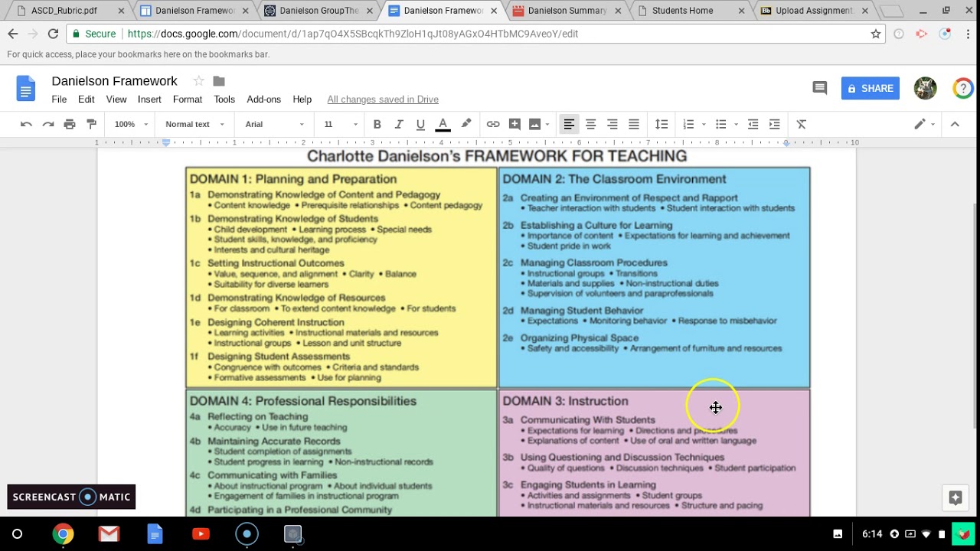Toggle bulleted list
This screenshot has height=551, width=980.
coord(720,124)
